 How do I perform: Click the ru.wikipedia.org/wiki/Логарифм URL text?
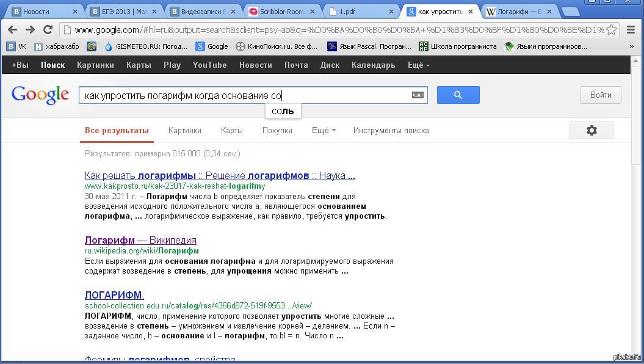coord(142,250)
